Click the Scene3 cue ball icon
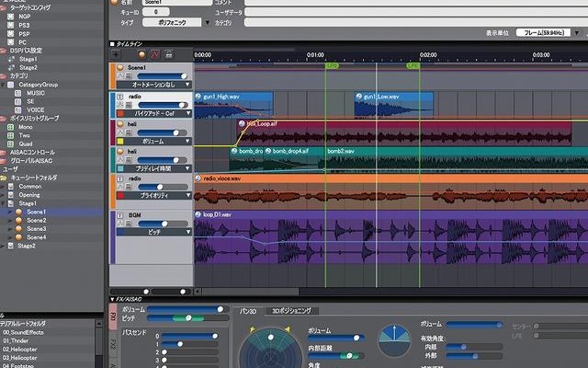This screenshot has width=588, height=368. (x=18, y=229)
